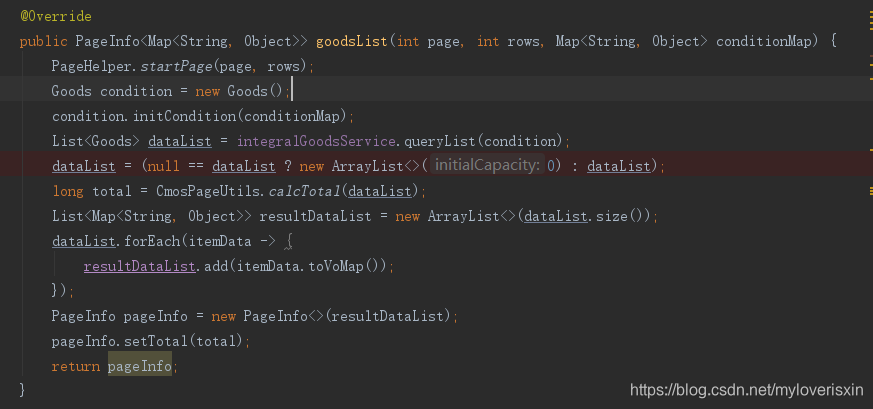Click List<Goods> type declaration
873x409 pixels.
[96, 141]
